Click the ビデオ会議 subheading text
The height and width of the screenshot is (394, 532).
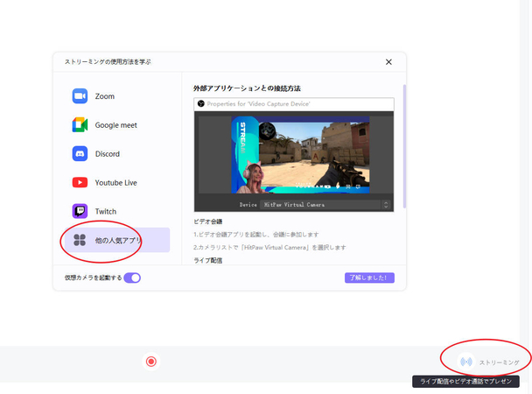[207, 222]
